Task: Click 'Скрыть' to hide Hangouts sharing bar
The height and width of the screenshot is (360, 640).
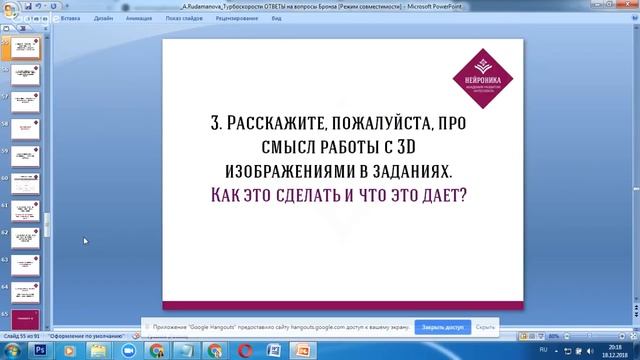Action: 485,327
